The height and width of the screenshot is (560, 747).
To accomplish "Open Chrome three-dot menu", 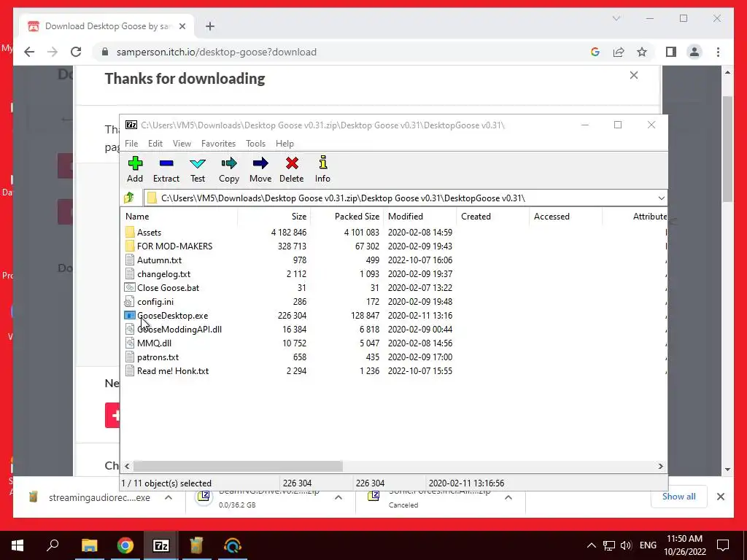I will click(718, 52).
